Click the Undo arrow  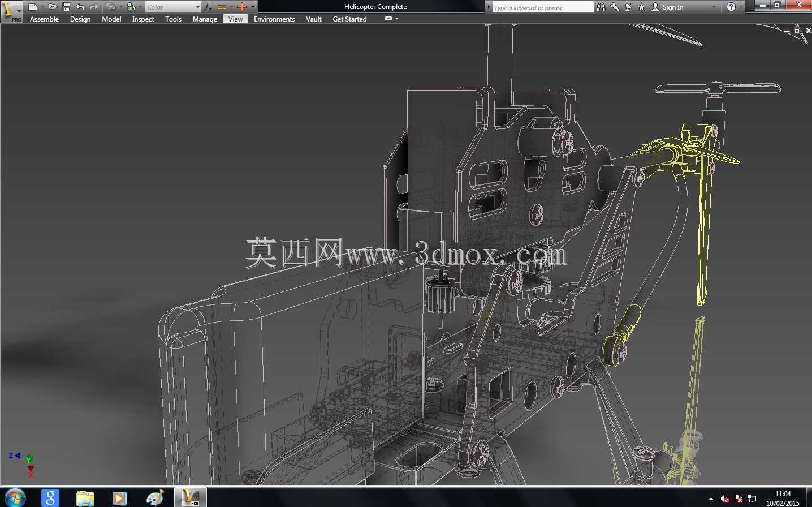[80, 7]
